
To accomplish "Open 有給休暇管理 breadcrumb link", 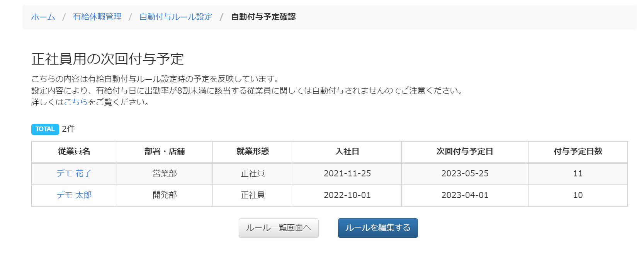I will (97, 17).
